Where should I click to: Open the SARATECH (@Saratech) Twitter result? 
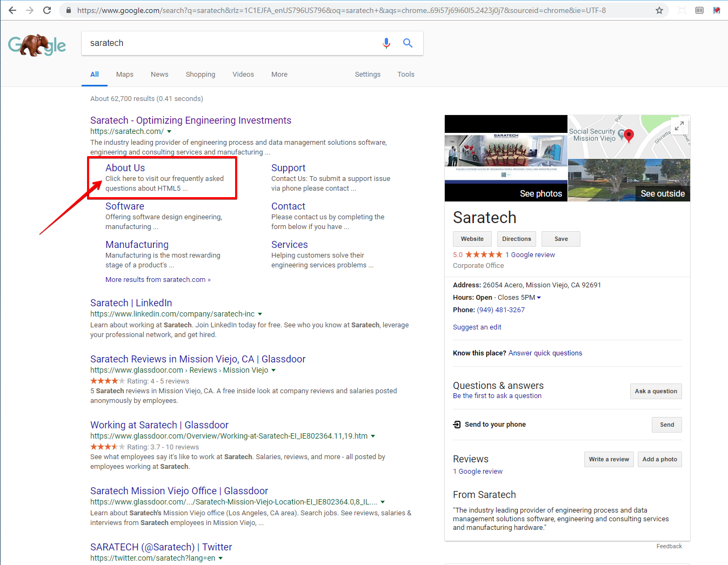[161, 547]
